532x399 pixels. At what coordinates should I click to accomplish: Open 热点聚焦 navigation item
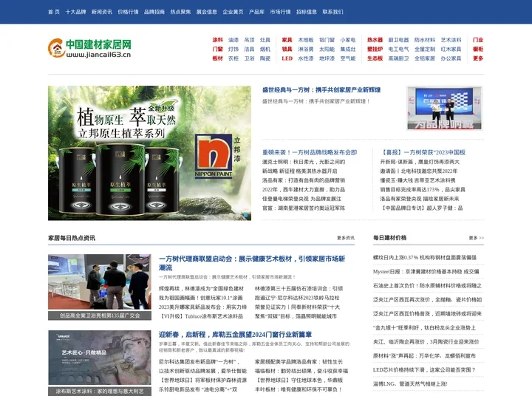coord(180,12)
